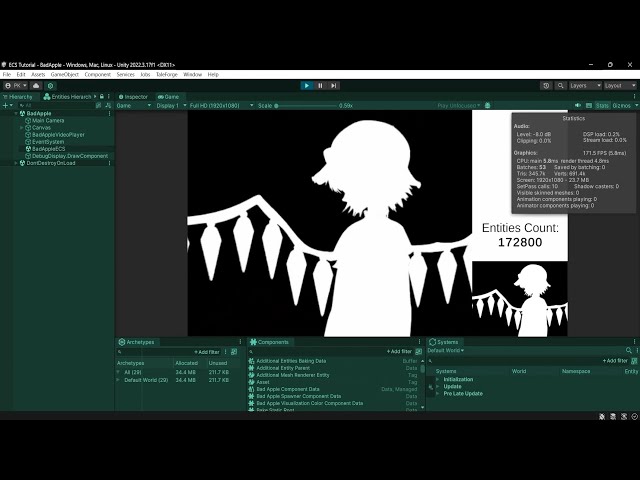The image size is (640, 480).
Task: Select EventSystem object in Hierarchy
Action: (x=48, y=142)
